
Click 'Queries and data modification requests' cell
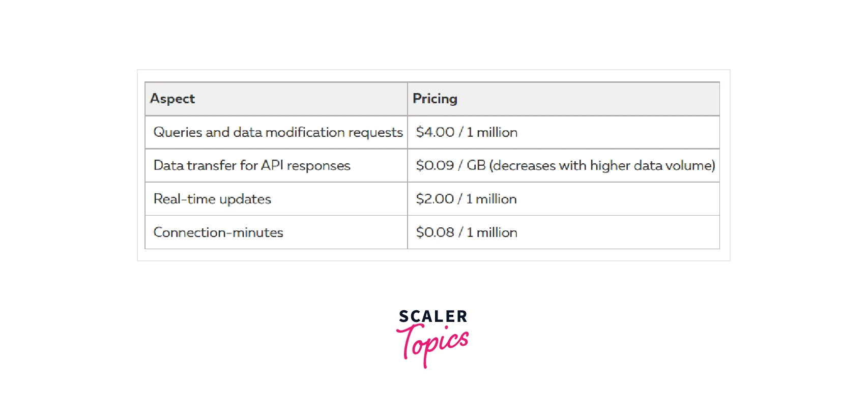tap(278, 132)
